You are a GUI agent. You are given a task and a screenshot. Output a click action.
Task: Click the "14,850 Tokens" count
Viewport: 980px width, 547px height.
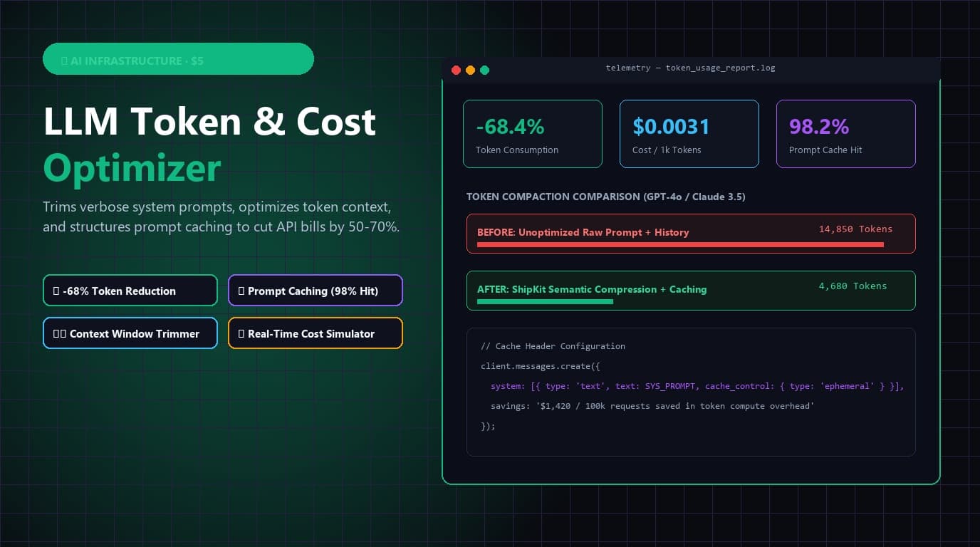[855, 229]
